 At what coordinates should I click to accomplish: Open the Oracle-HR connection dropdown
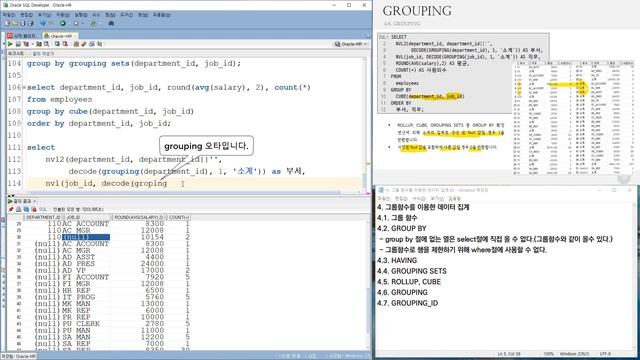point(351,44)
